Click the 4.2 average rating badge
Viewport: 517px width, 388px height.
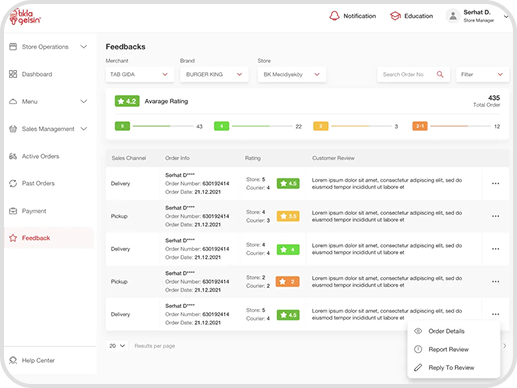pyautogui.click(x=127, y=101)
